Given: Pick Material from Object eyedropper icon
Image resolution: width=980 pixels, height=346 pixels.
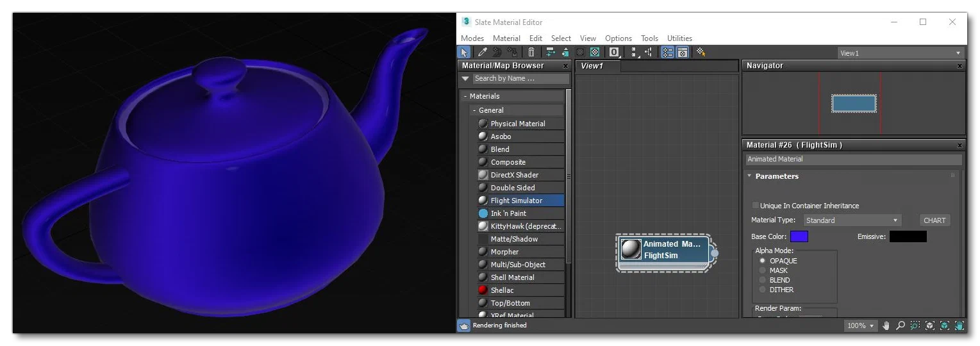Looking at the screenshot, I should (x=483, y=53).
